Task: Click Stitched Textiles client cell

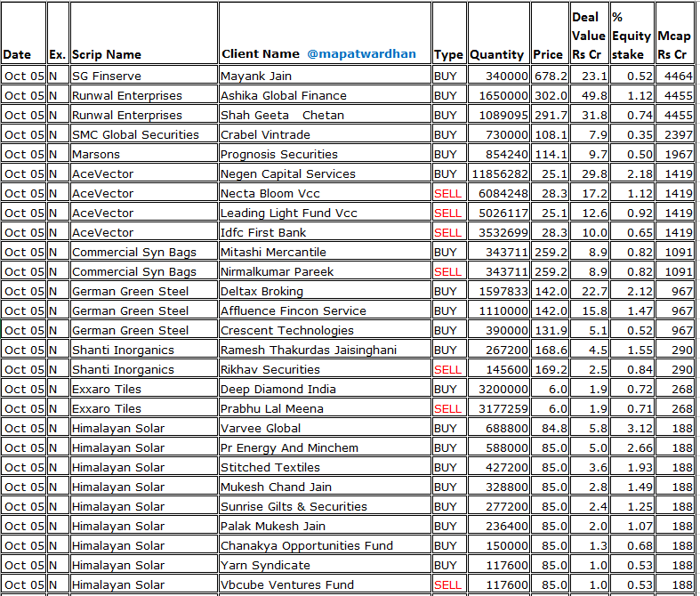Action: (x=325, y=468)
